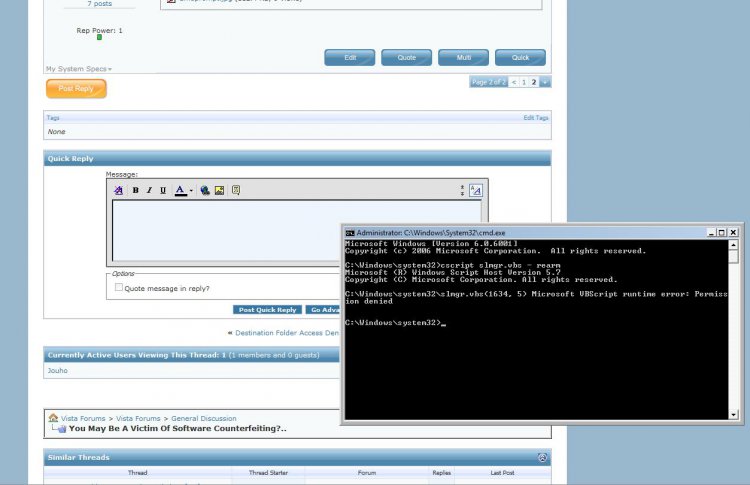The image size is (750, 485).
Task: Click the cmd window title bar
Action: pyautogui.click(x=530, y=233)
